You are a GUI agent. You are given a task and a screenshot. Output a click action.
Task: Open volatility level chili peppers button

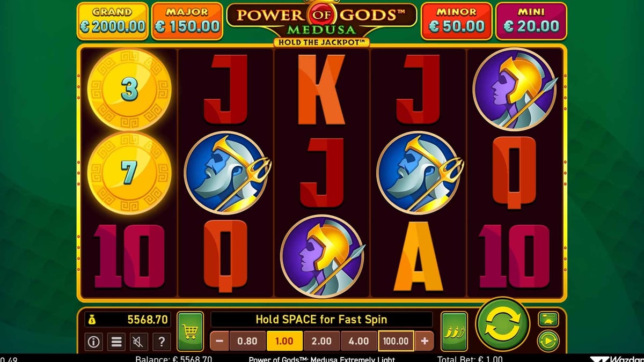(454, 331)
